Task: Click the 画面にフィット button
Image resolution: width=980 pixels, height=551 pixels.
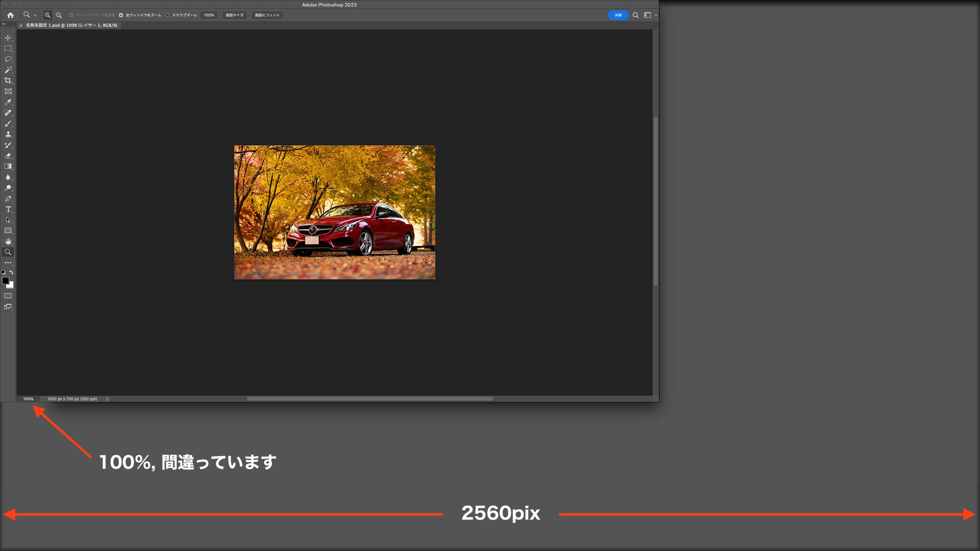Action: tap(267, 15)
